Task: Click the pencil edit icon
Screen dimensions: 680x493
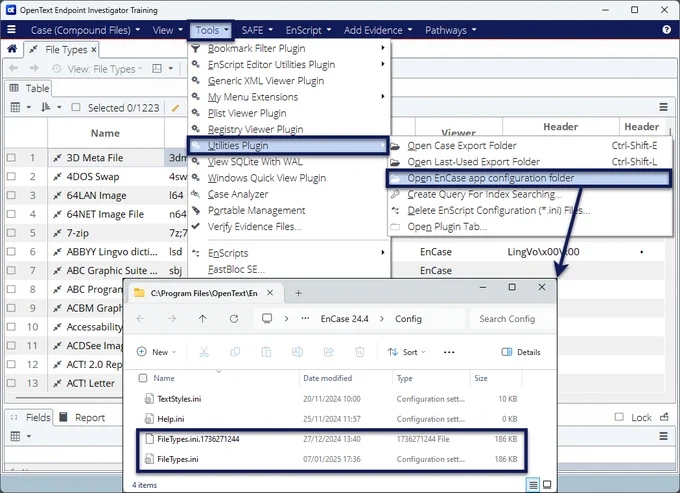Action: (175, 108)
